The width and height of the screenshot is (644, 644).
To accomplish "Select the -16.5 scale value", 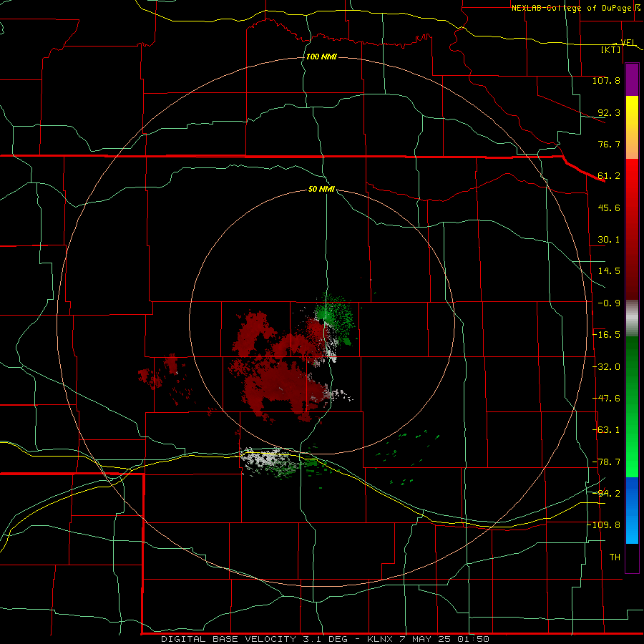I will point(607,335).
